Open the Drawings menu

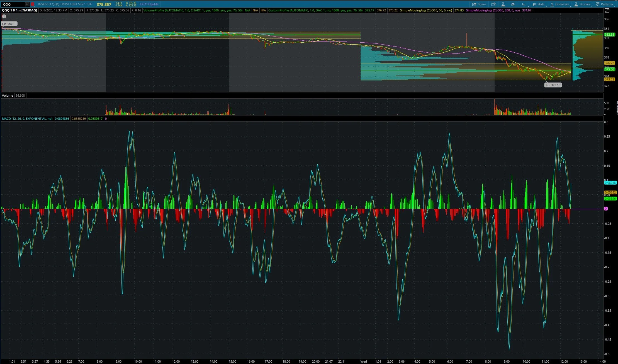[562, 4]
